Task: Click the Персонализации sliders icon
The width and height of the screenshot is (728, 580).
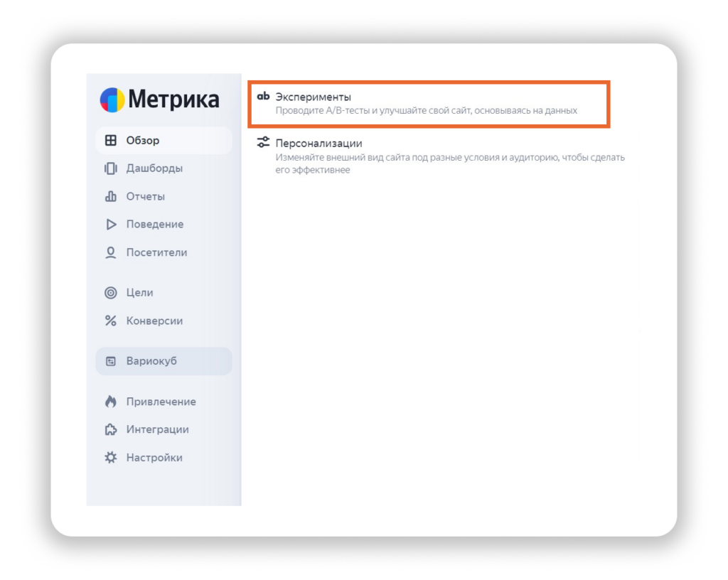Action: click(263, 143)
